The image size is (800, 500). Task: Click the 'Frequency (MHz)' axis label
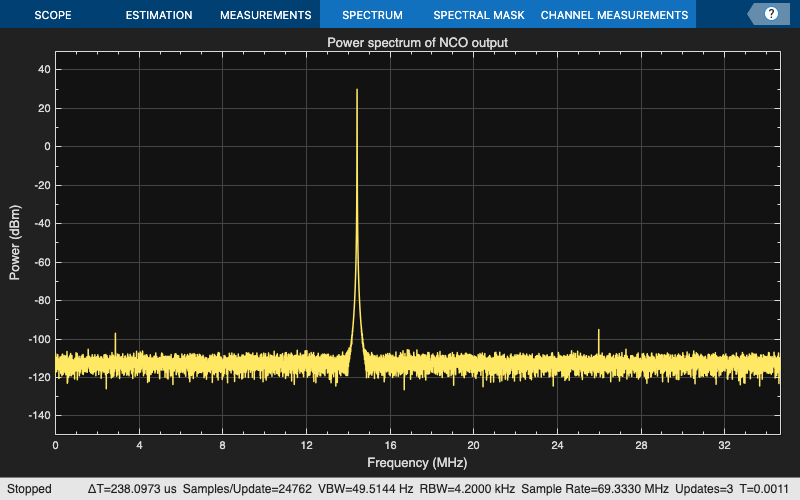click(x=417, y=463)
